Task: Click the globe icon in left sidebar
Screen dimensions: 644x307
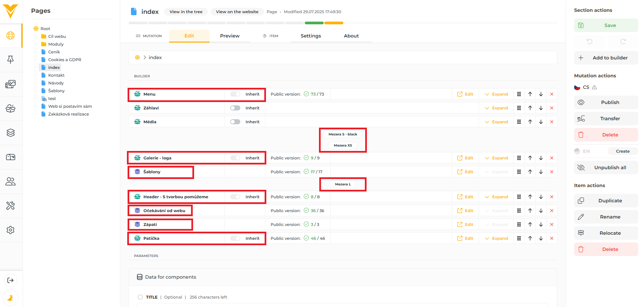Action: coord(10,35)
